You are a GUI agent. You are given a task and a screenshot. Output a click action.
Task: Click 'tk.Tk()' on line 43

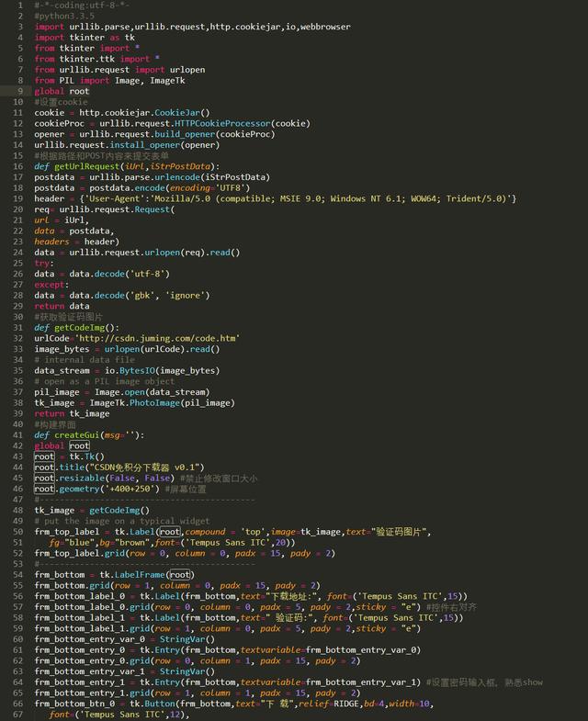pyautogui.click(x=87, y=456)
